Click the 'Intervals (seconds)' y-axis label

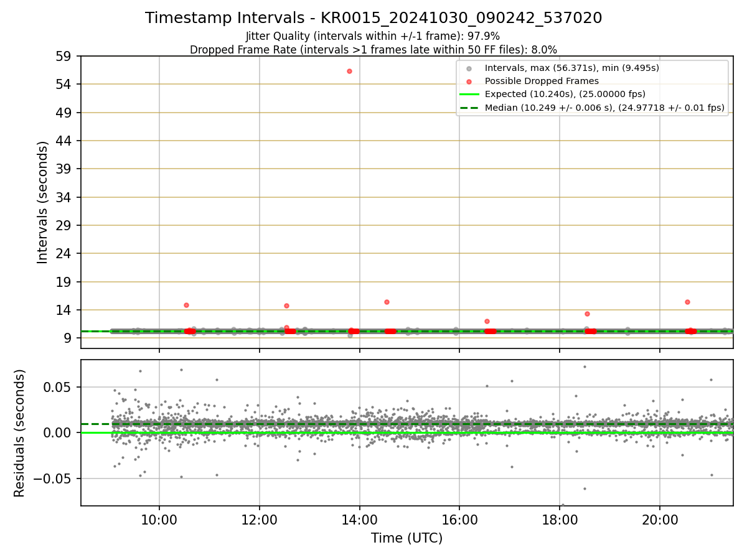coord(42,202)
